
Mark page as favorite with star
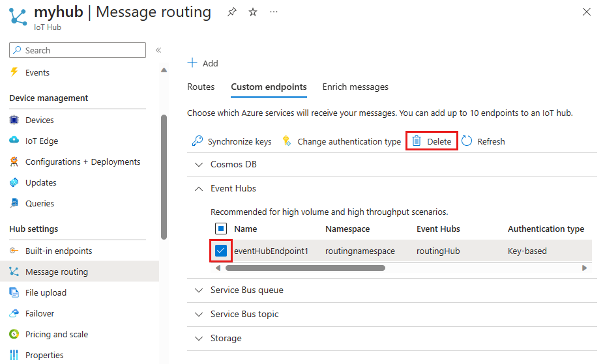coord(253,12)
